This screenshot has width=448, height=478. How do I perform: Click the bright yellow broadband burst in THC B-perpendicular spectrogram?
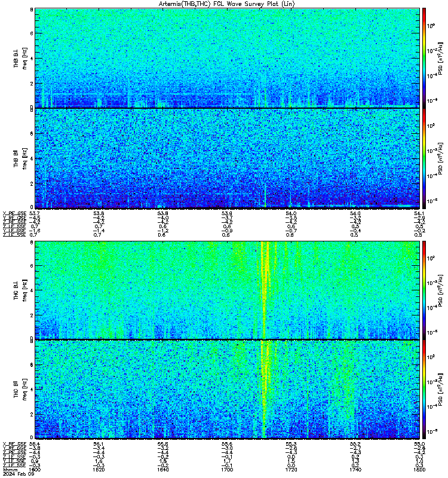click(x=265, y=290)
